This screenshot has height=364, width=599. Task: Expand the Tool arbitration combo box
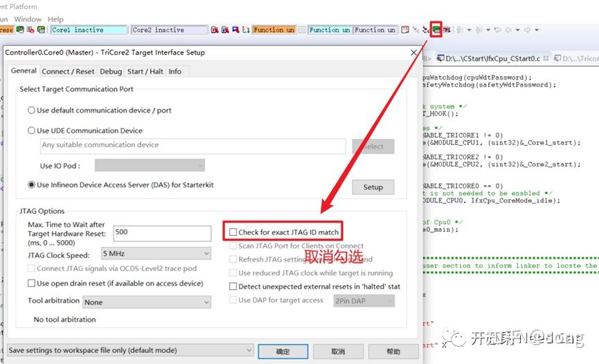click(147, 302)
